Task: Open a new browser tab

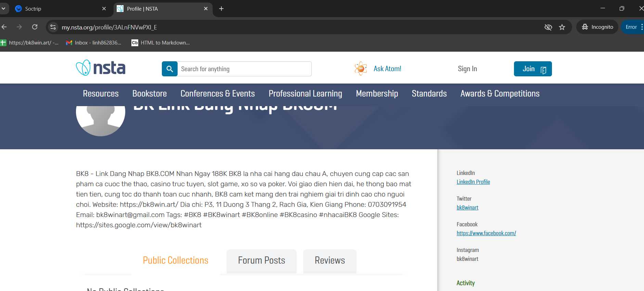Action: click(x=221, y=9)
